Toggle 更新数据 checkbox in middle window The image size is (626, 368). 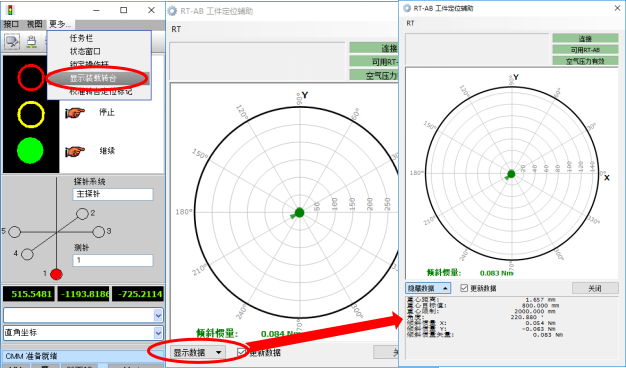pos(241,352)
